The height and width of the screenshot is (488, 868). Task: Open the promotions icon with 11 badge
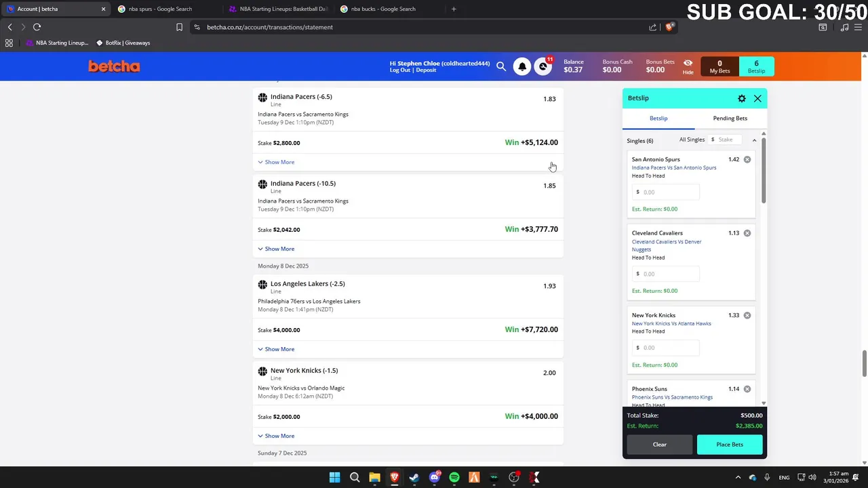[x=543, y=66]
